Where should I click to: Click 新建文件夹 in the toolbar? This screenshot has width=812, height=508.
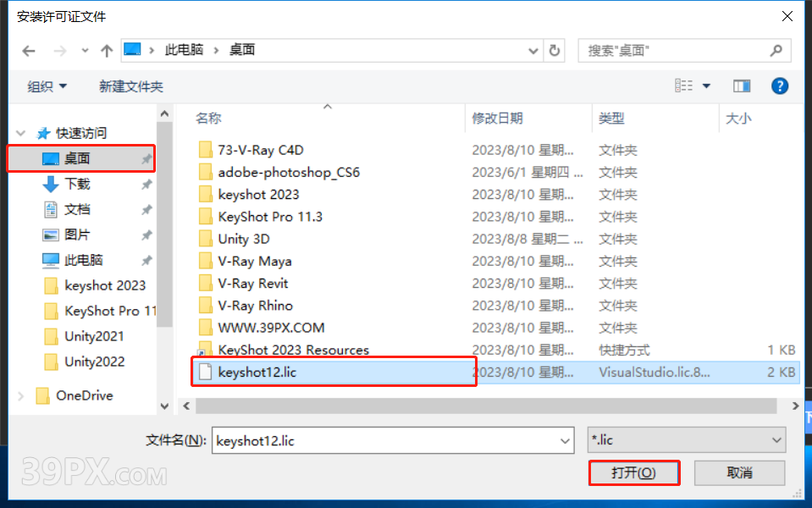tap(131, 86)
